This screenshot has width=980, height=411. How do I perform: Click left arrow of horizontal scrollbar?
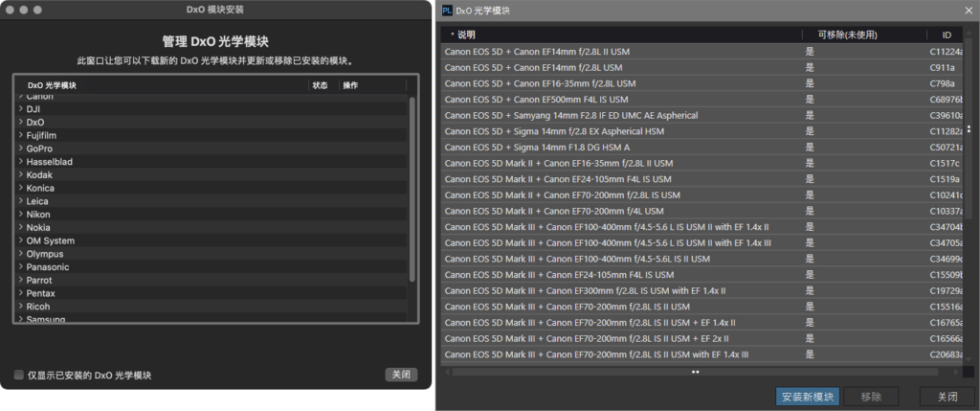pyautogui.click(x=446, y=372)
